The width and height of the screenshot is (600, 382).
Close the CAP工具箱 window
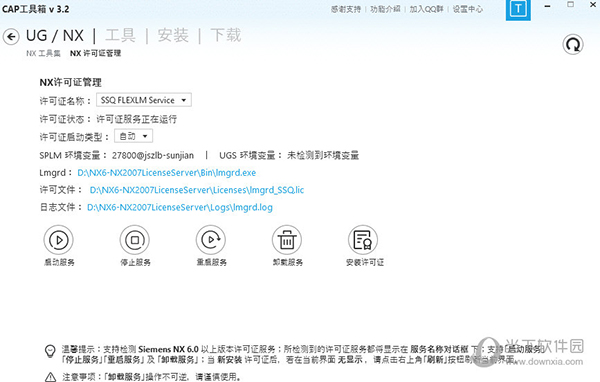593,4
